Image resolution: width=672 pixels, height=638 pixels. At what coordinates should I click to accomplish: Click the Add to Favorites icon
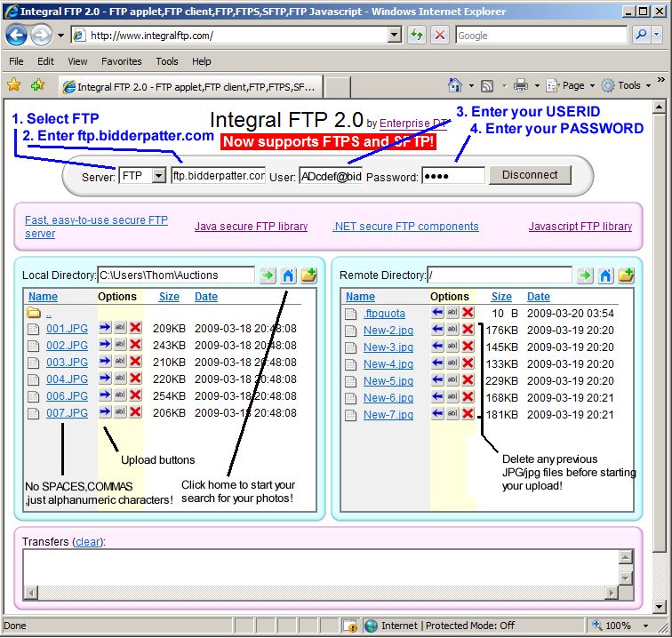pyautogui.click(x=38, y=84)
